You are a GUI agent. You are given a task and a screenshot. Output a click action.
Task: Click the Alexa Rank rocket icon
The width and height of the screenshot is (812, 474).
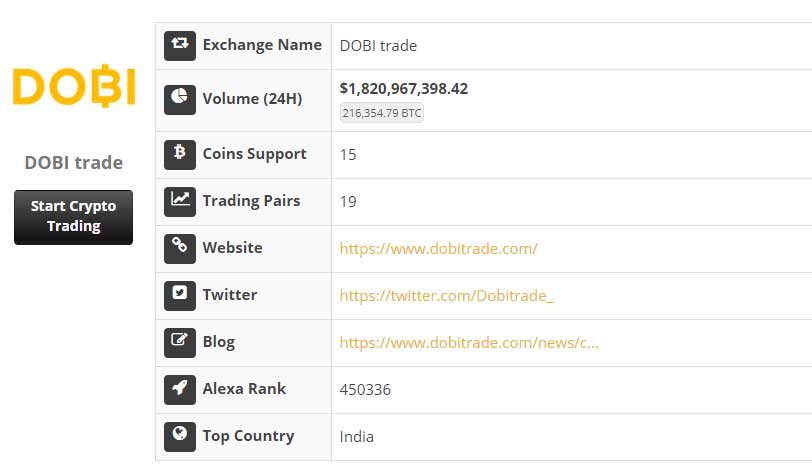(180, 389)
